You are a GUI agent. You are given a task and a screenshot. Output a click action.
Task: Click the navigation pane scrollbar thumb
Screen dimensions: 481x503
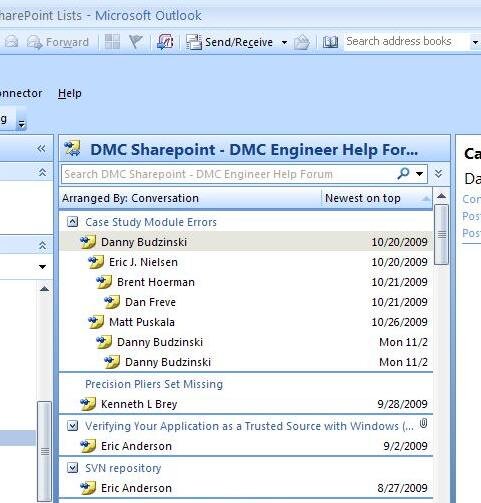45,451
